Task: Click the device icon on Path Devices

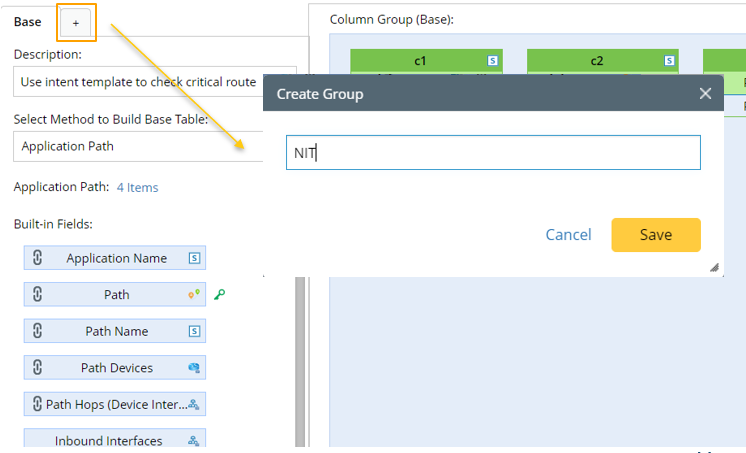Action: coord(194,368)
